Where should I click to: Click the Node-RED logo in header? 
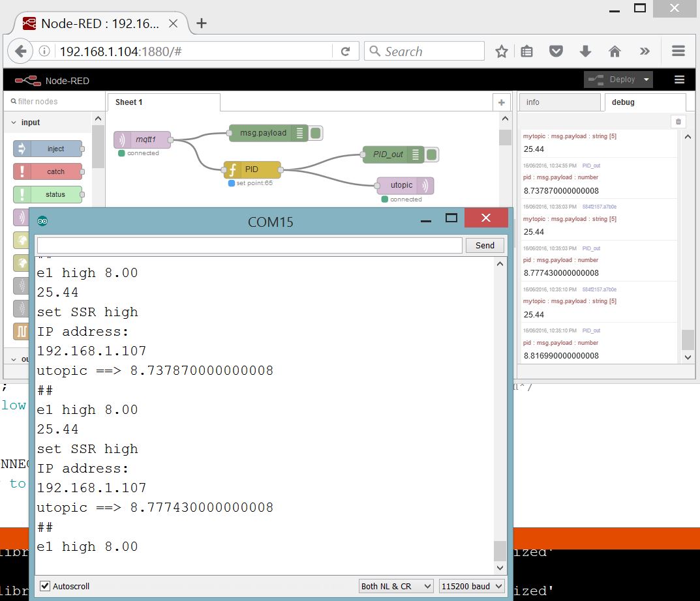pyautogui.click(x=27, y=81)
